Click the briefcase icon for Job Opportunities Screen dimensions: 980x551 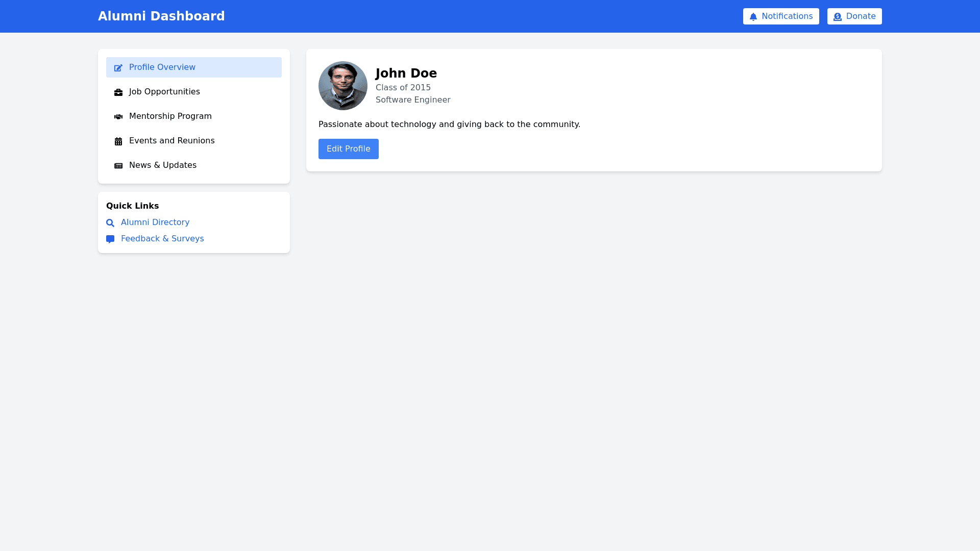click(x=118, y=92)
